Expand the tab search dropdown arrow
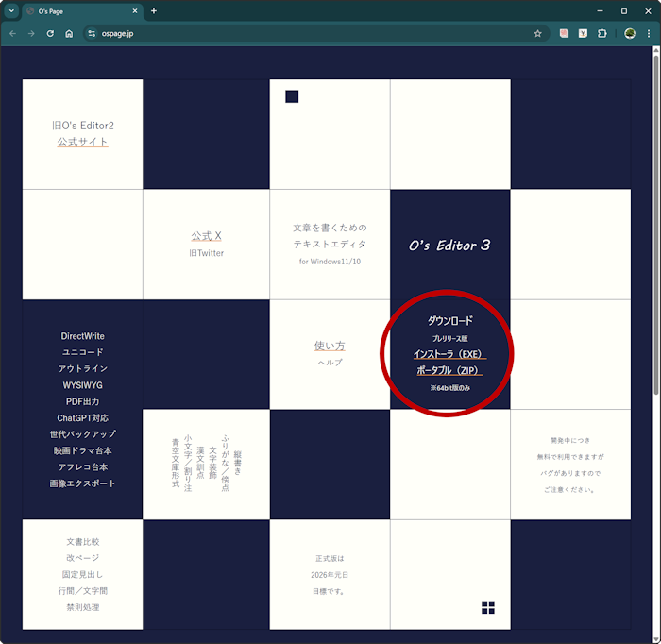Image resolution: width=661 pixels, height=644 pixels. (12, 10)
